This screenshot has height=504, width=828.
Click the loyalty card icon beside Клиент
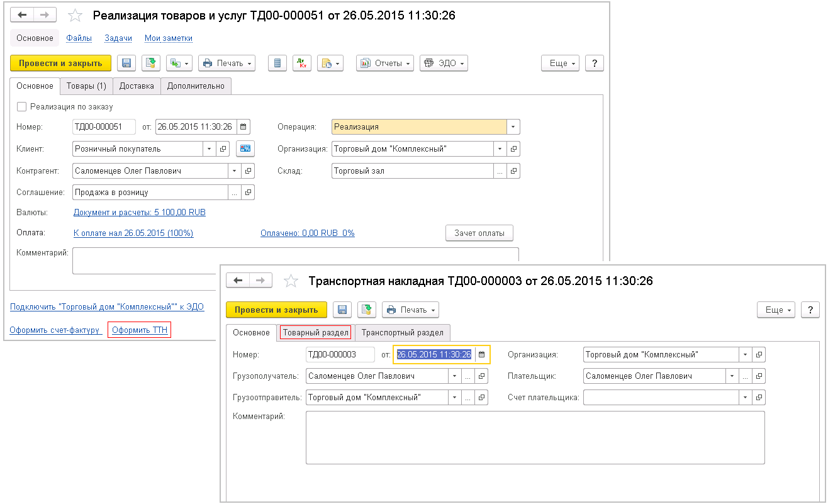click(x=245, y=149)
